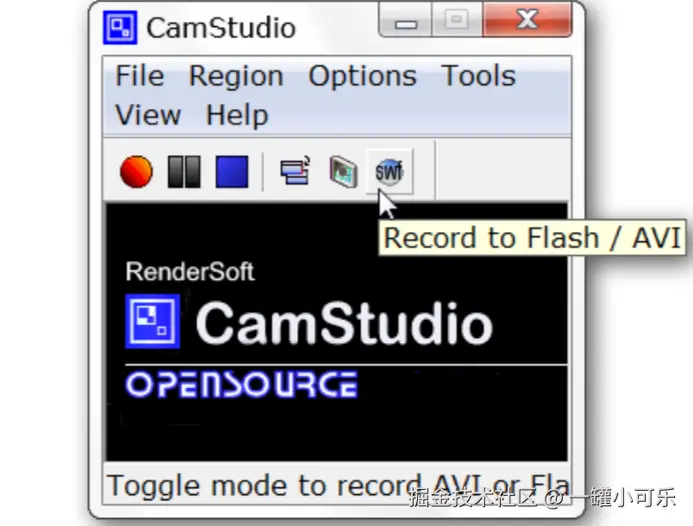This screenshot has height=526, width=693.
Task: Click the OPENSOURCE text in the banner
Action: click(x=242, y=385)
